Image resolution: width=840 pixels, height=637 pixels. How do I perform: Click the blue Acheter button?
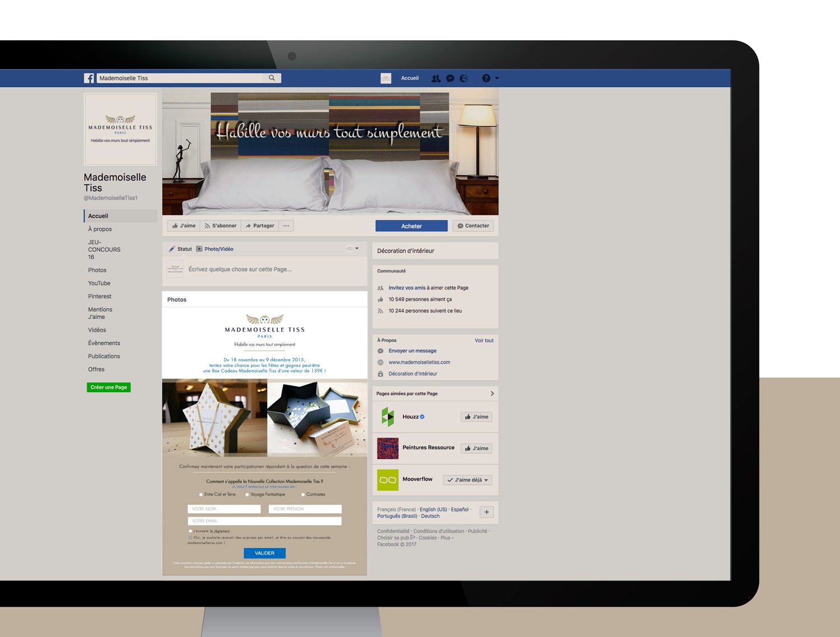tap(412, 226)
